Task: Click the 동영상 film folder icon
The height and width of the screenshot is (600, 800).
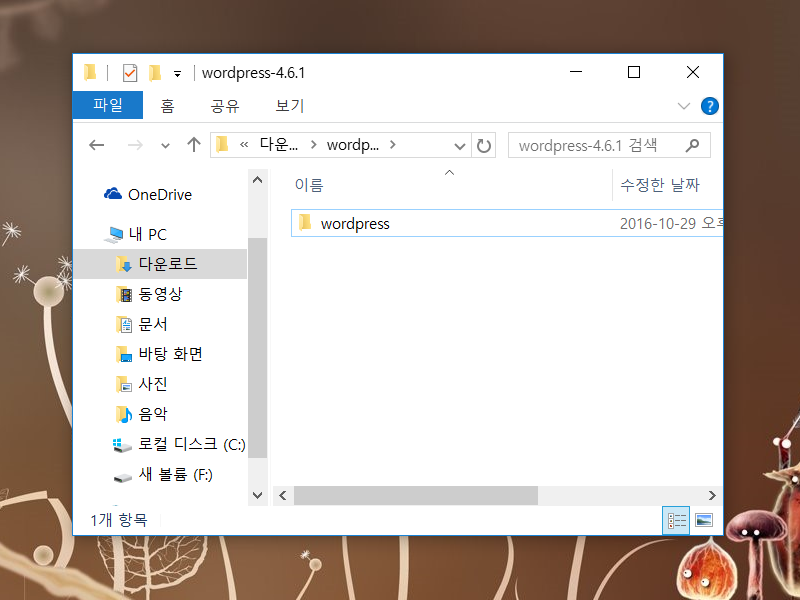Action: 124,294
